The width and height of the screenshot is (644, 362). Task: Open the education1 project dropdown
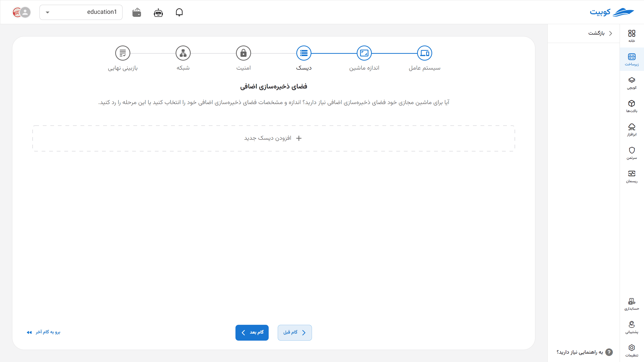tap(81, 12)
